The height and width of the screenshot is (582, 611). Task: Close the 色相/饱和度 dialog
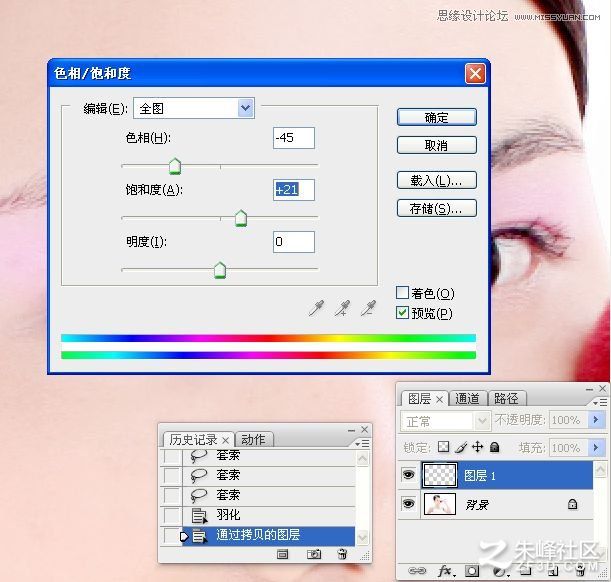(x=475, y=73)
